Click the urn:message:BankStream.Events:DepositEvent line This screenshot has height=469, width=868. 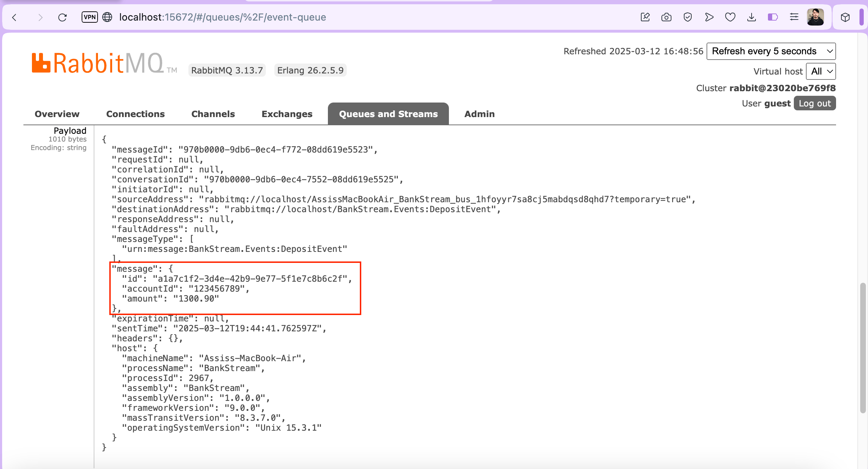235,249
